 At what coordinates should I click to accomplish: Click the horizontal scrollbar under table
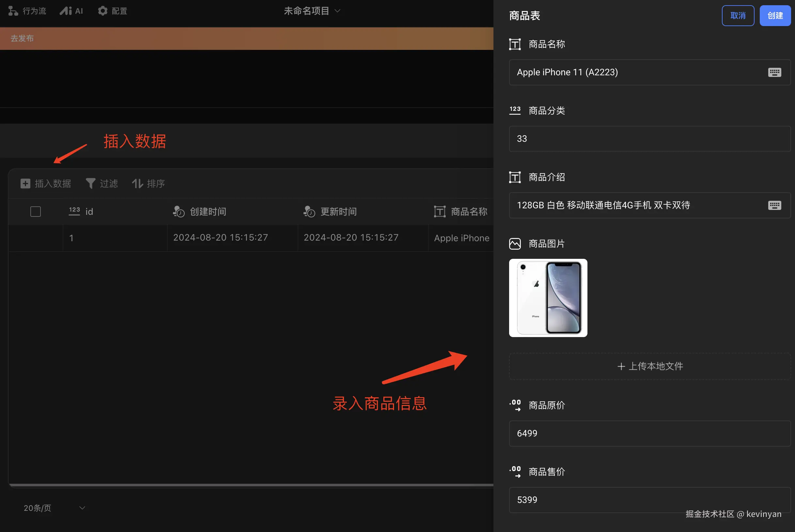pos(251,485)
